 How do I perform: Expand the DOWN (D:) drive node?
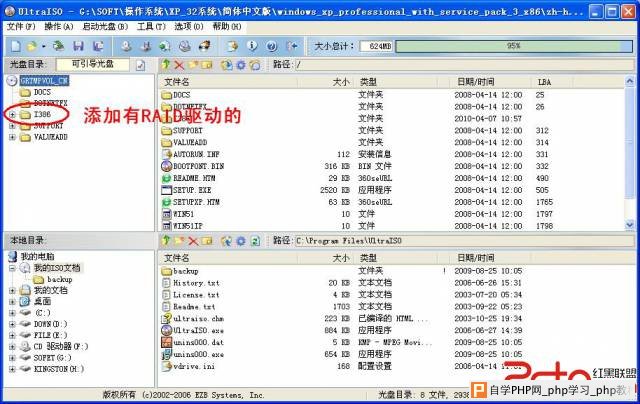coord(12,324)
